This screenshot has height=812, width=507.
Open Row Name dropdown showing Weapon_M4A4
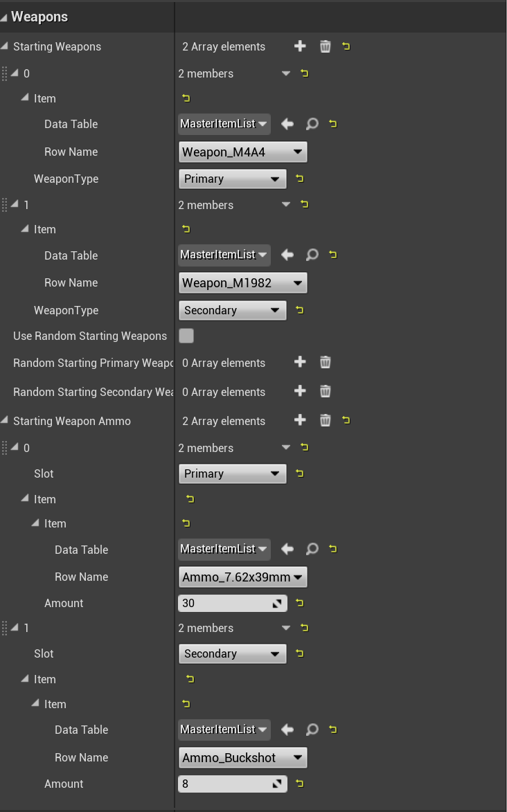[242, 152]
